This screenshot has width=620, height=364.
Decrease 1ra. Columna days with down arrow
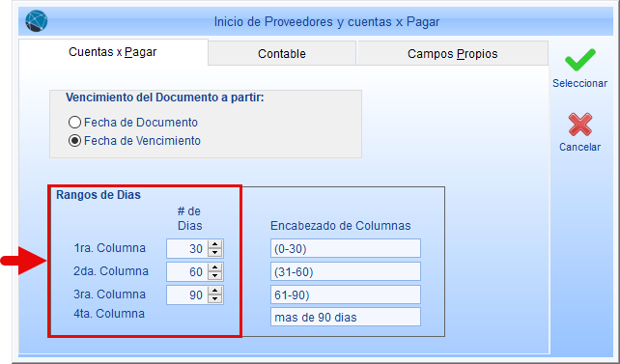coord(215,253)
